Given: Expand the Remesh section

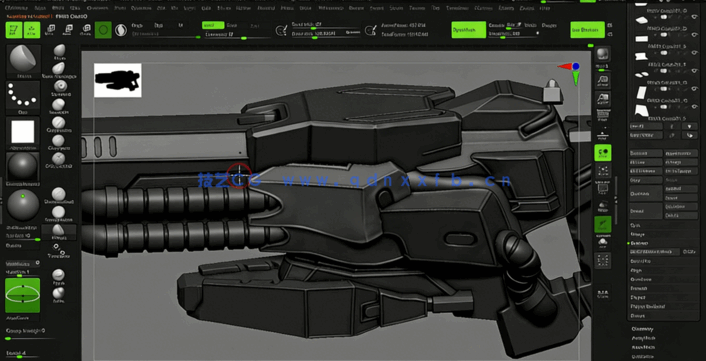Looking at the screenshot, I should pyautogui.click(x=639, y=289).
